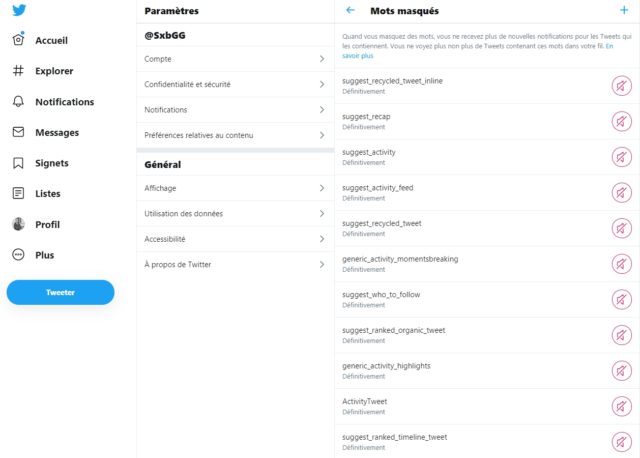Image resolution: width=640 pixels, height=458 pixels.
Task: Open Listes icon in sidebar
Action: 18,193
